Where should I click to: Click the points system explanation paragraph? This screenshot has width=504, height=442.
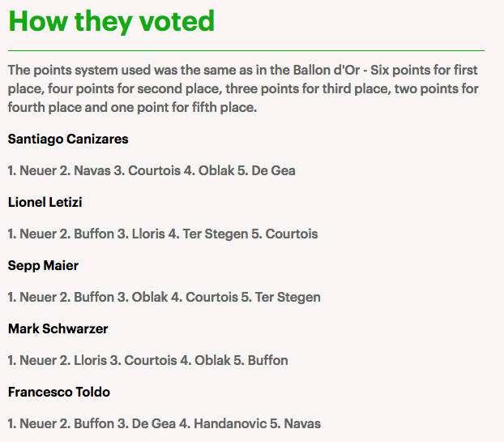click(x=243, y=88)
